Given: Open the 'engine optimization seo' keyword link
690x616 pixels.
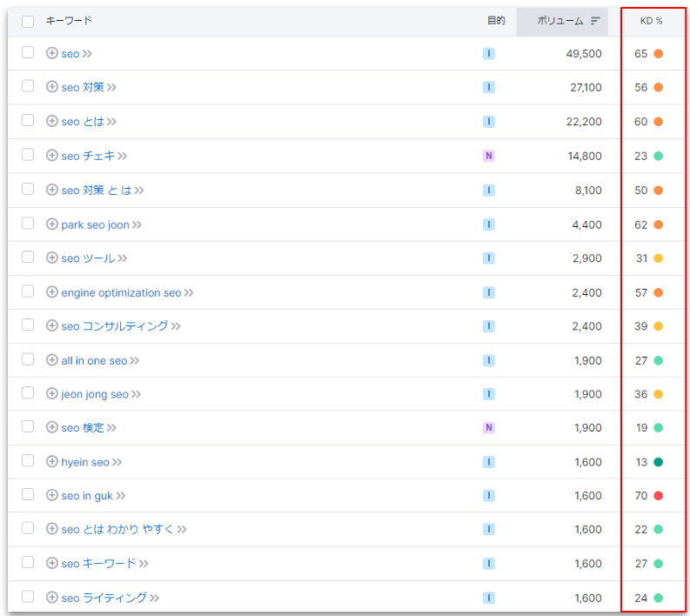Looking at the screenshot, I should 121,292.
